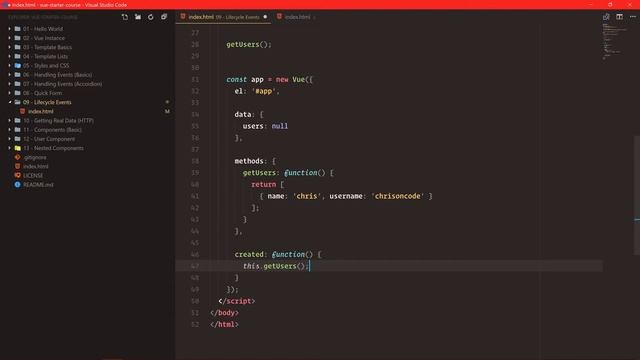Open the LICENSE file
Screen dimensions: 640x360
point(33,176)
